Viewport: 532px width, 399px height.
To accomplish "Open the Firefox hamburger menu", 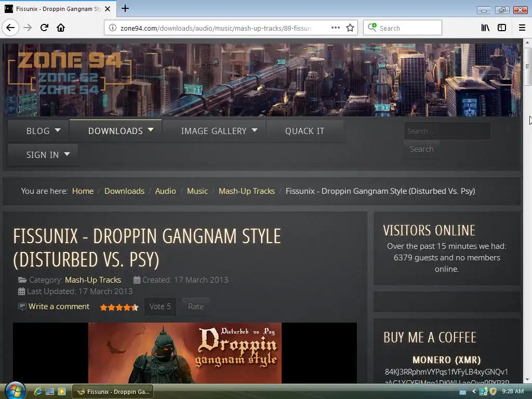I will click(x=522, y=28).
